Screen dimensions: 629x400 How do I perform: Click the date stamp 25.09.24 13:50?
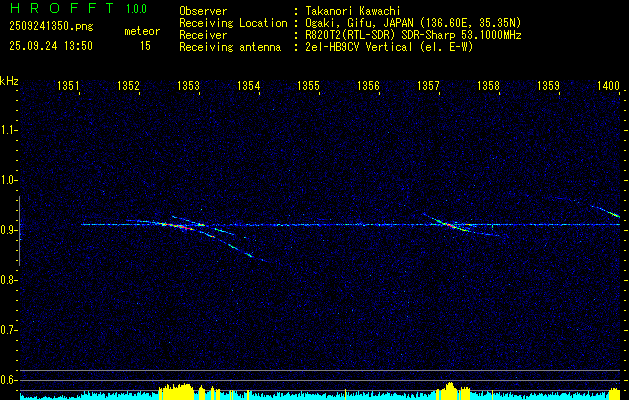[x=51, y=46]
